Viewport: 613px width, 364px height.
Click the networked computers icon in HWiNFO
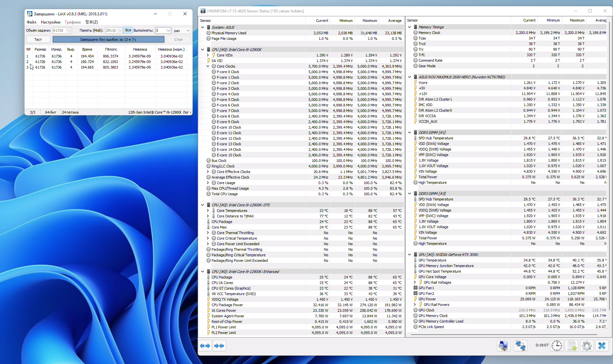point(520,345)
